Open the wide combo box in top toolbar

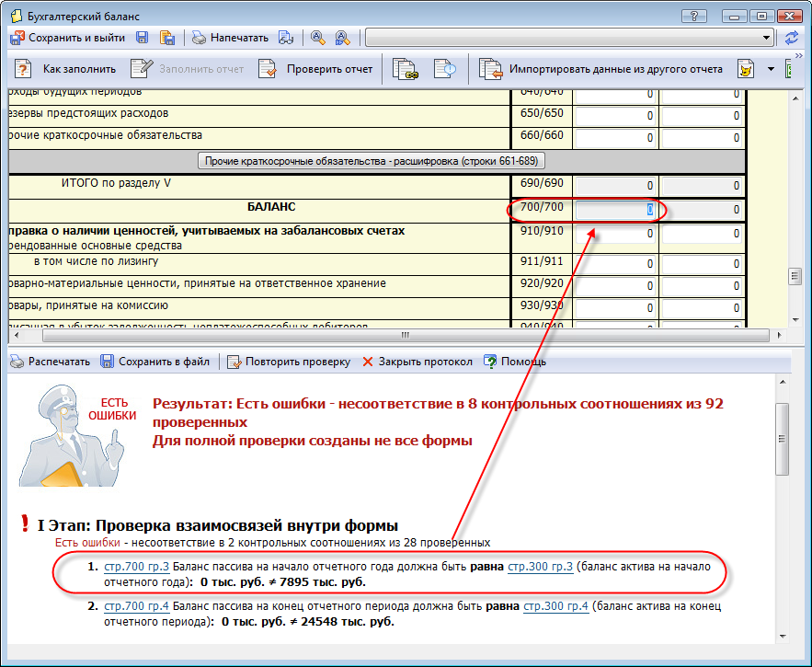(x=569, y=38)
